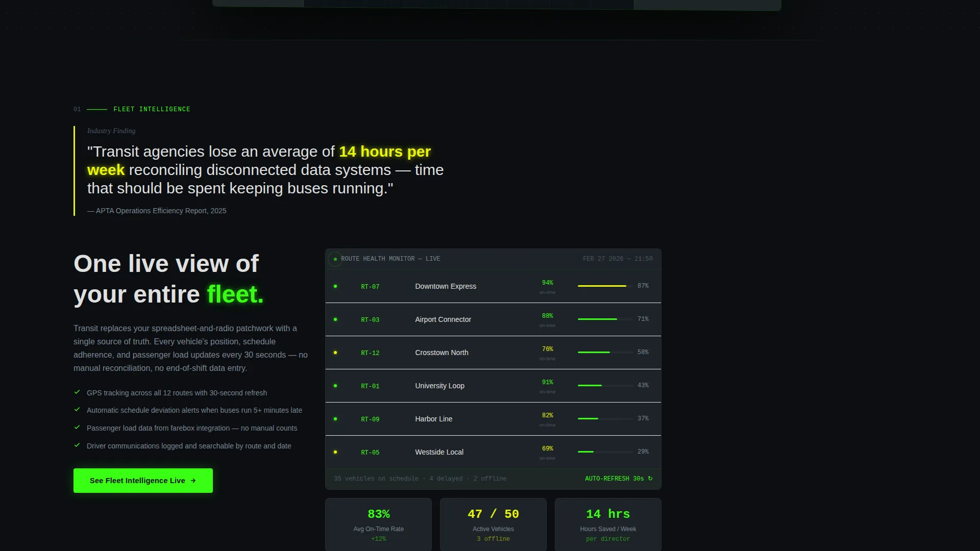Click the status dot for RT-03 Airport Connector
980x551 pixels.
[335, 319]
